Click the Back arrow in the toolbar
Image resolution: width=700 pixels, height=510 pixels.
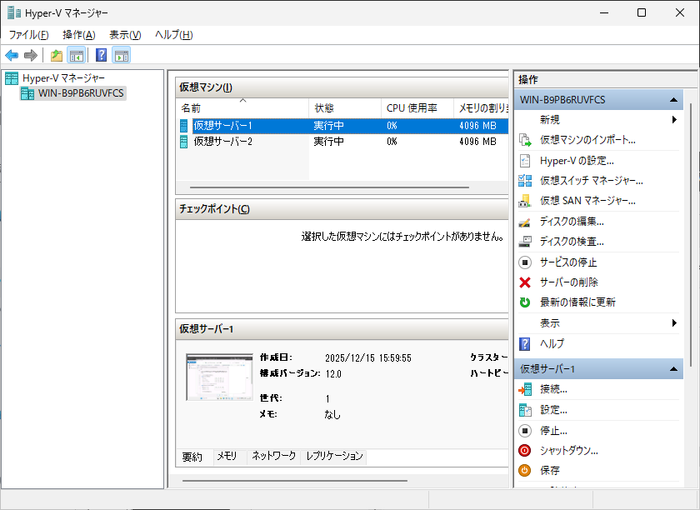click(x=12, y=55)
